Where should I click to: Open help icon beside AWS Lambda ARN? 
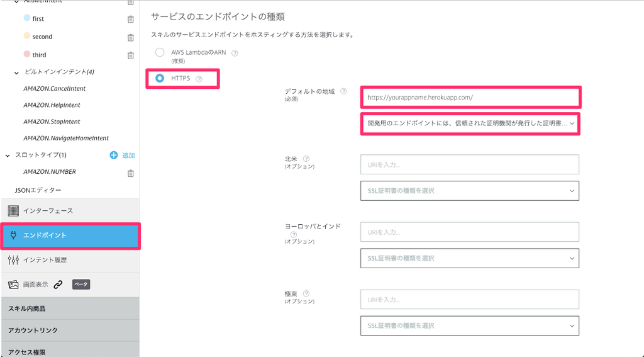(x=235, y=53)
